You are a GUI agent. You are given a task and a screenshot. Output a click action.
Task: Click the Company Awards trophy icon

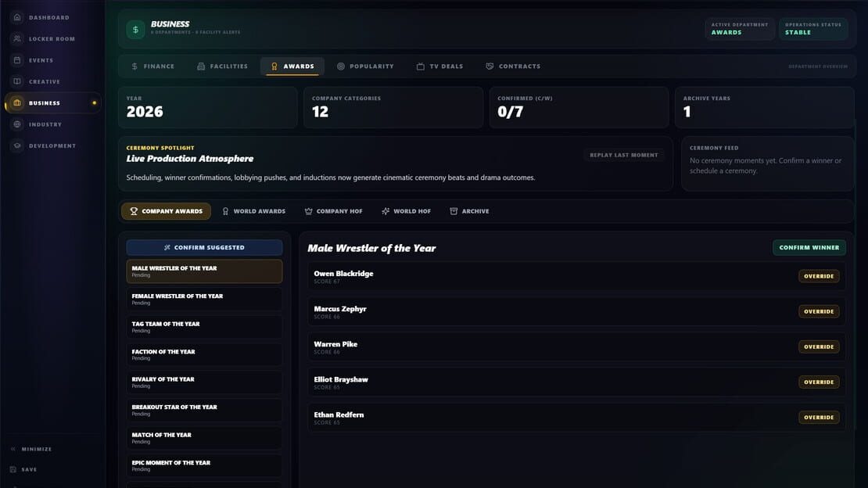pos(134,211)
